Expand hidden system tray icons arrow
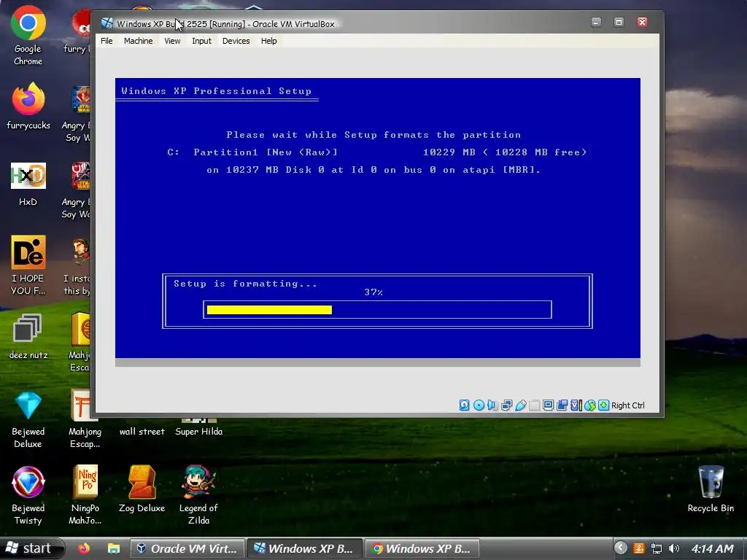747x560 pixels. pyautogui.click(x=620, y=548)
